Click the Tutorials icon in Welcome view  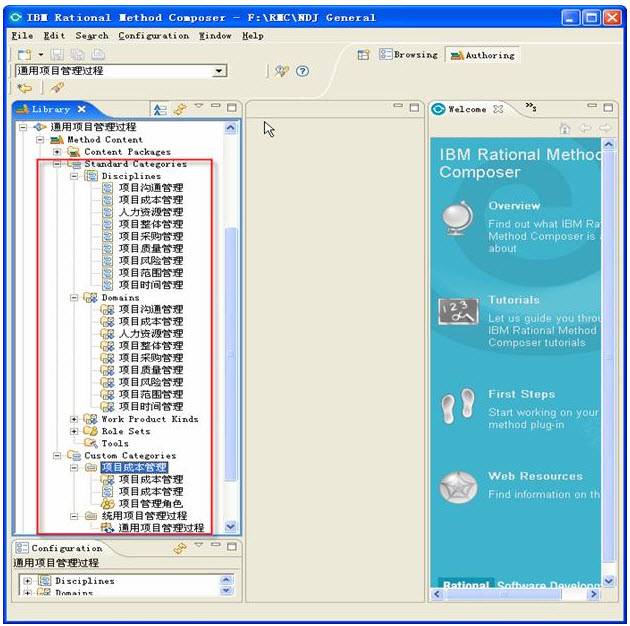tap(458, 312)
